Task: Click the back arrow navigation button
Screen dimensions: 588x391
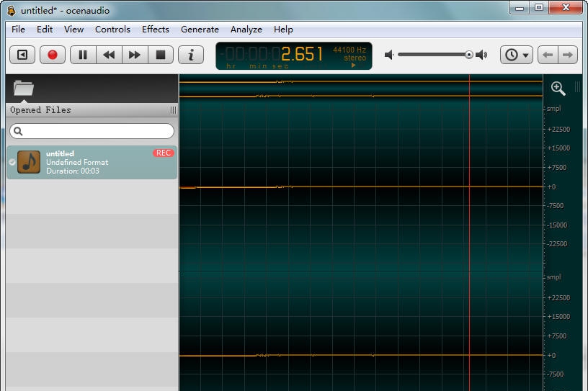Action: pos(548,55)
